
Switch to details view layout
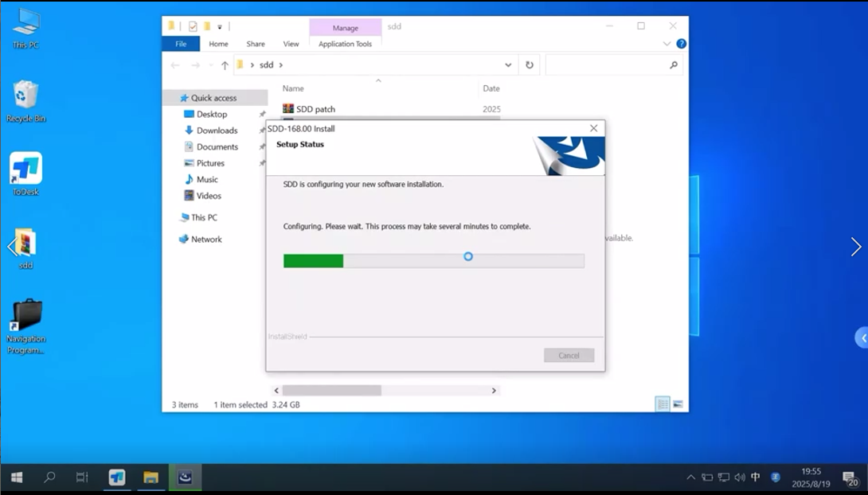(662, 404)
